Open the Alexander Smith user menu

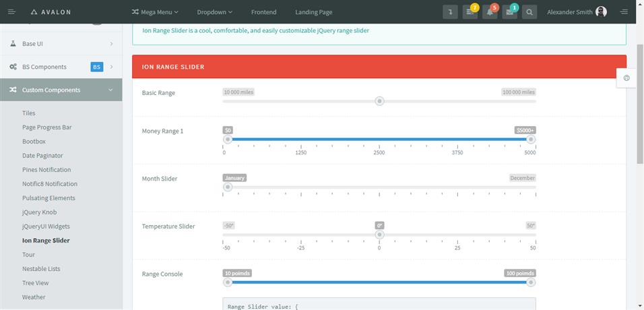577,12
